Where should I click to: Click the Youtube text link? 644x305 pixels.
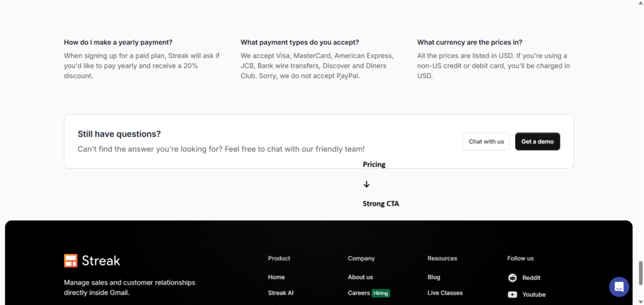tap(534, 295)
